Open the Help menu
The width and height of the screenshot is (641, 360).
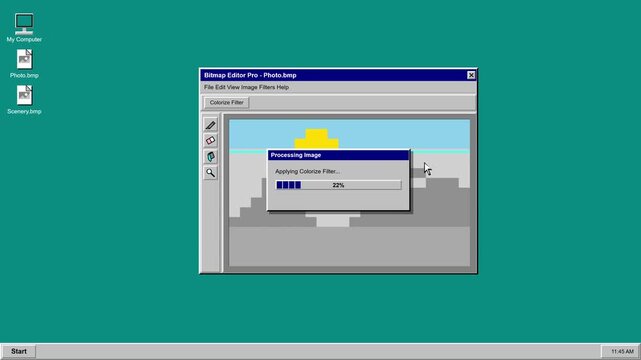point(282,87)
